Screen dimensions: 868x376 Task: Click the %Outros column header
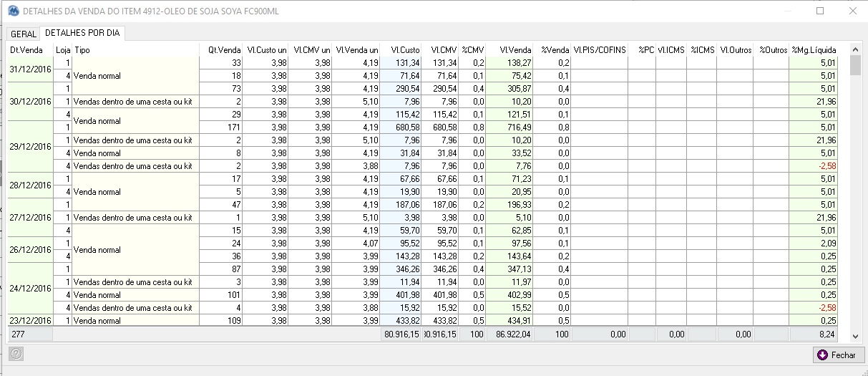point(771,49)
